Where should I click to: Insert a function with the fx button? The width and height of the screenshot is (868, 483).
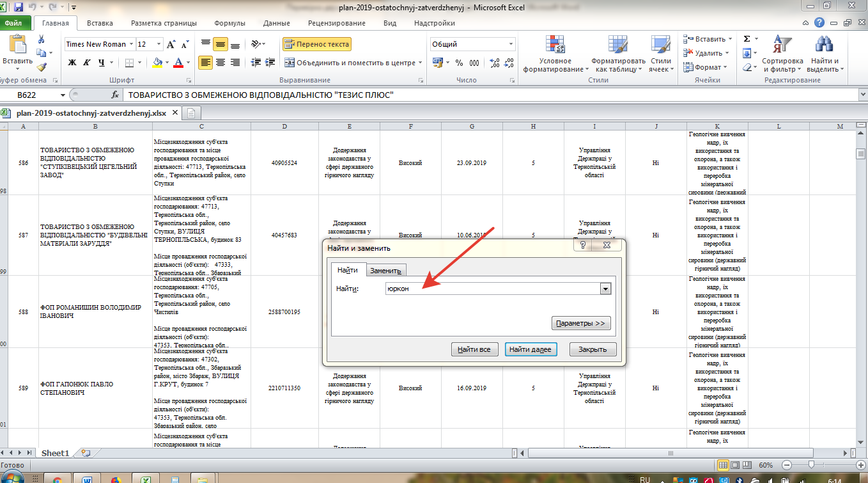pyautogui.click(x=115, y=95)
